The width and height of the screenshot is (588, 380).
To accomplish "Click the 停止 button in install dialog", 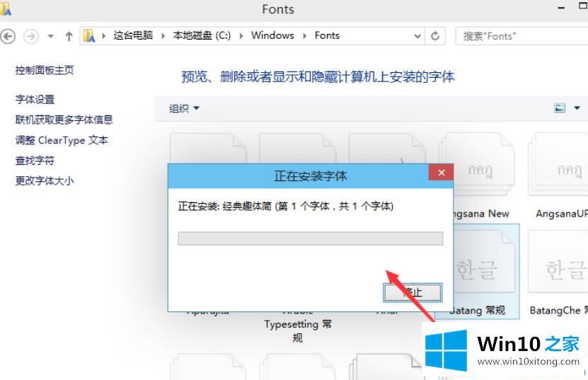I will coord(413,292).
